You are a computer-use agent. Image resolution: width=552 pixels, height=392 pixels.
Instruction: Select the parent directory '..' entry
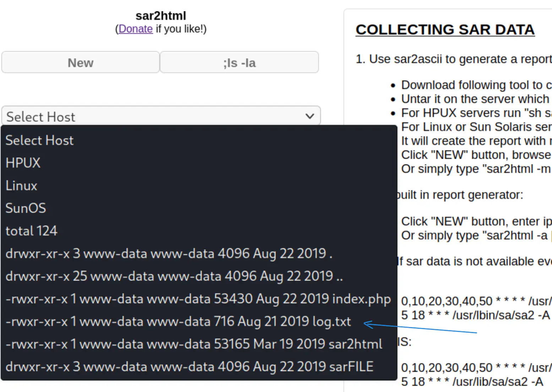174,276
